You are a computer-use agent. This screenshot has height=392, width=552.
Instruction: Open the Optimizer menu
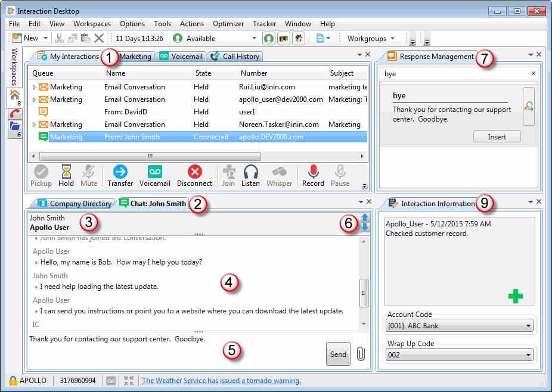[x=228, y=24]
